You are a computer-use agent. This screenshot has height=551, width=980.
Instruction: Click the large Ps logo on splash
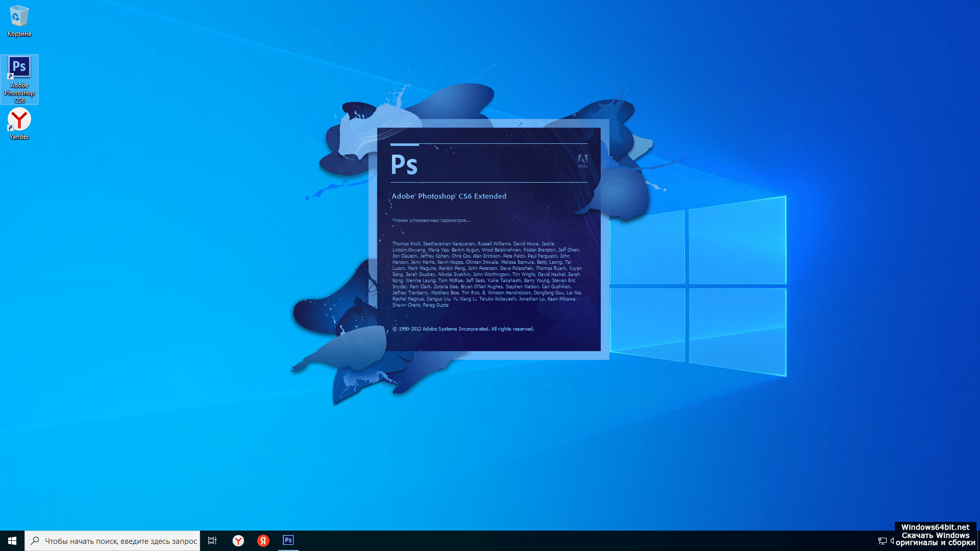[x=404, y=165]
